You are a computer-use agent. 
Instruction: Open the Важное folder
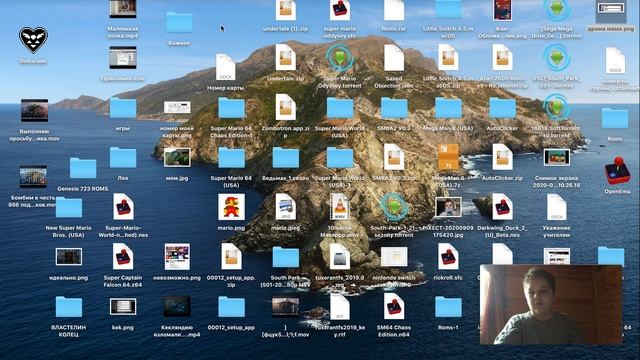pos(180,23)
